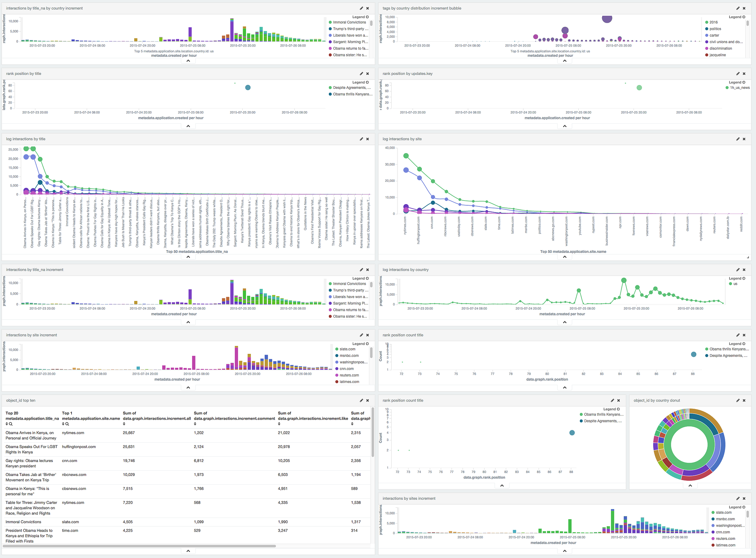Click the largest green nytimes.com point in 'log interactions by site'
Viewport: 756px width, 558px height.
[x=406, y=156]
